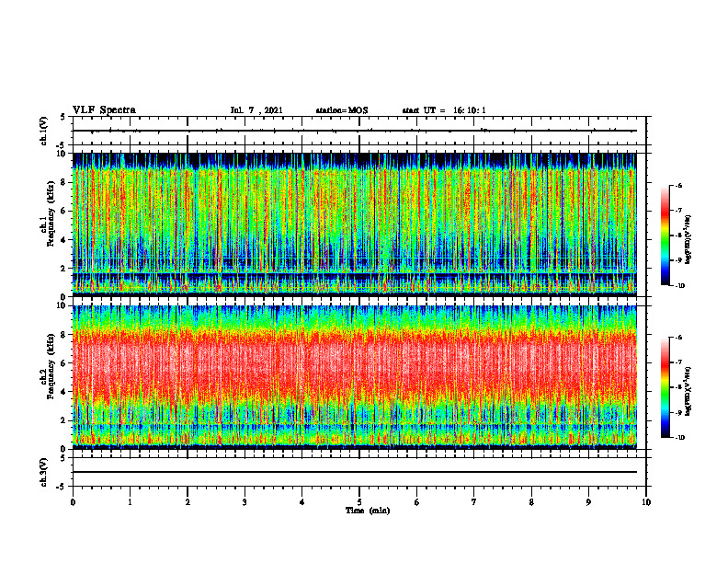Viewport: 728px width, 563px height.
Task: Click the ch.1(V) axis tick label "-5"
Action: pyautogui.click(x=62, y=144)
